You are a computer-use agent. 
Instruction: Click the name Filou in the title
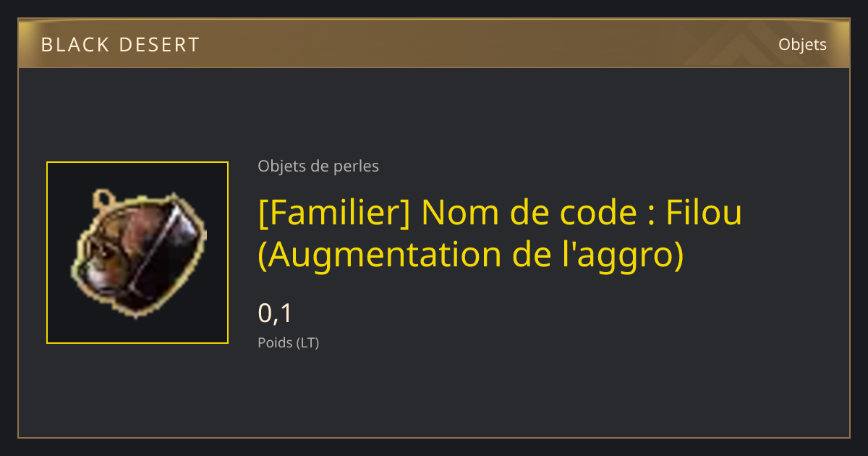(703, 212)
